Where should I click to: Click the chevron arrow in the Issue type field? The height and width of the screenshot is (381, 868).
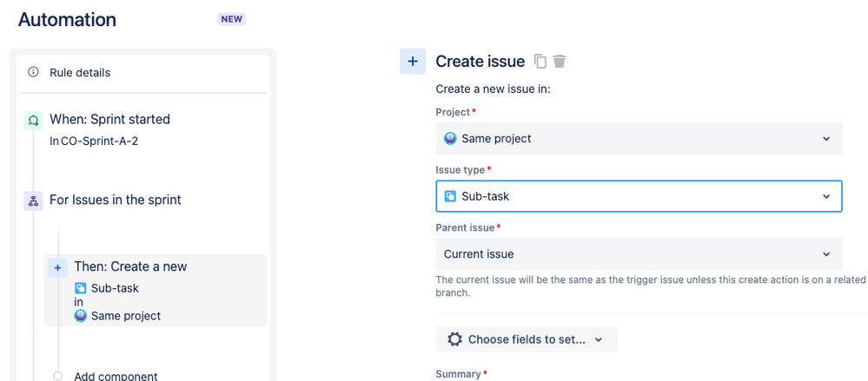(x=826, y=196)
